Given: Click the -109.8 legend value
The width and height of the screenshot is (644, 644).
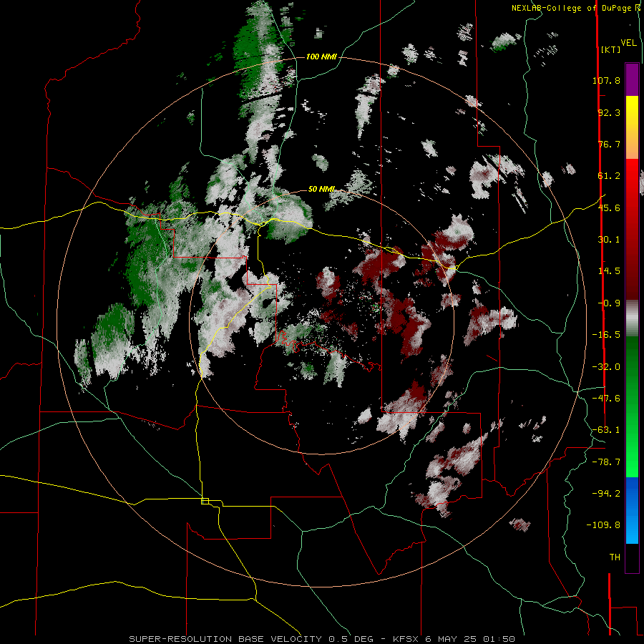Looking at the screenshot, I should pos(603,525).
